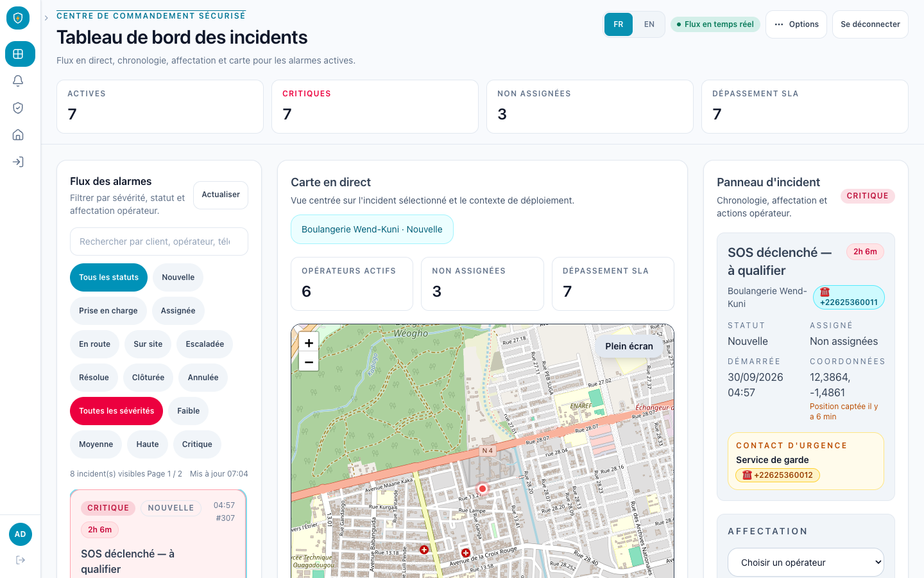Open the home building sidebar icon
The height and width of the screenshot is (578, 924).
tap(18, 135)
